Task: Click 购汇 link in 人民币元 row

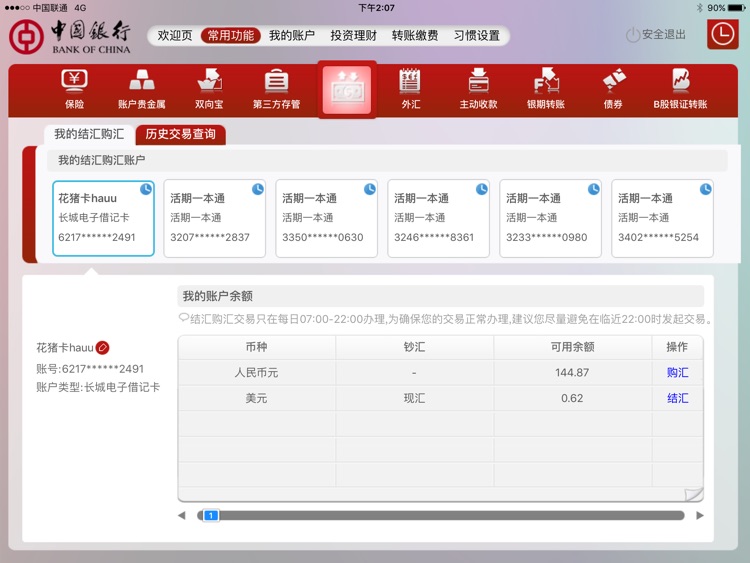Action: [x=677, y=373]
